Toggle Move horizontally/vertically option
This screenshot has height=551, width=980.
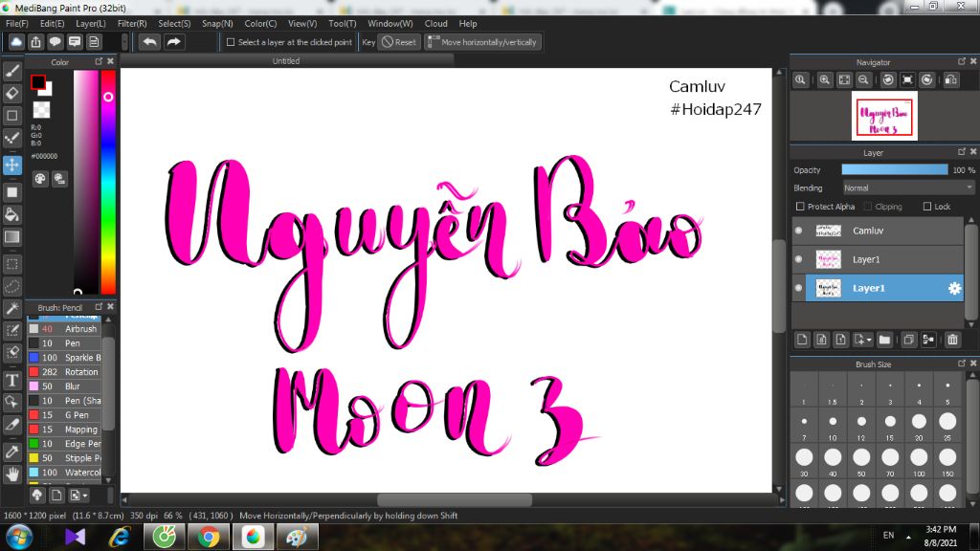pos(482,42)
